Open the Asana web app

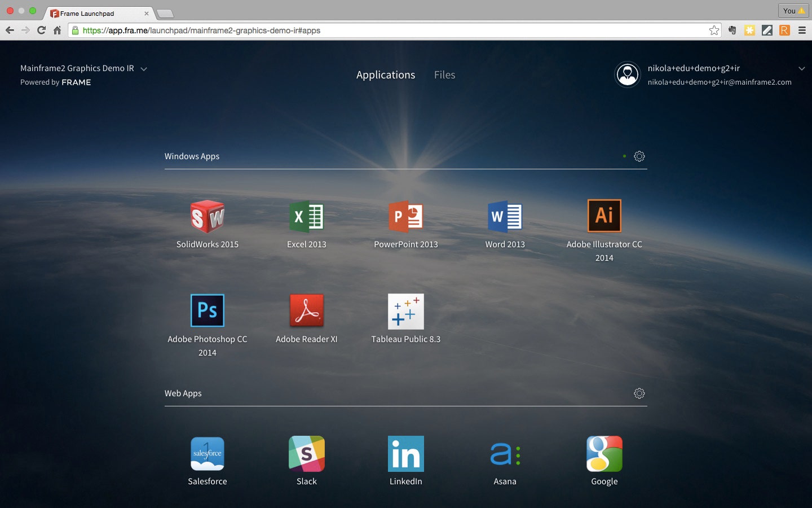pyautogui.click(x=505, y=454)
